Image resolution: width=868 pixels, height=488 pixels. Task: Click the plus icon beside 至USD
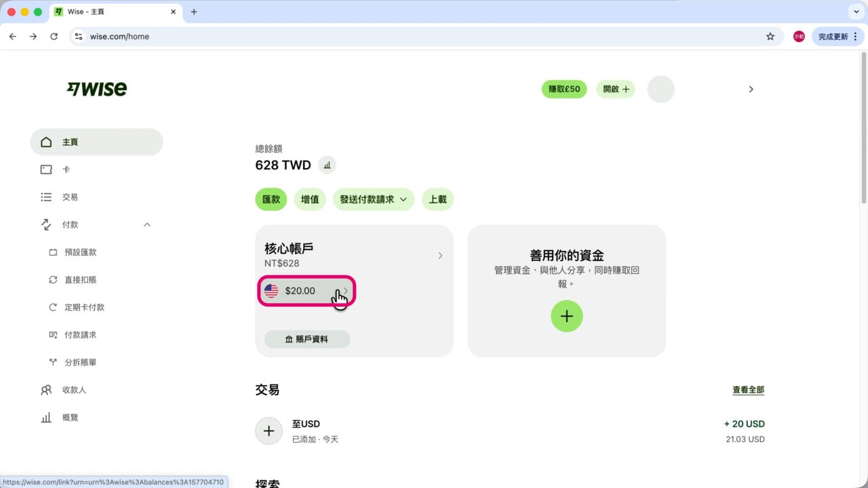[269, 431]
